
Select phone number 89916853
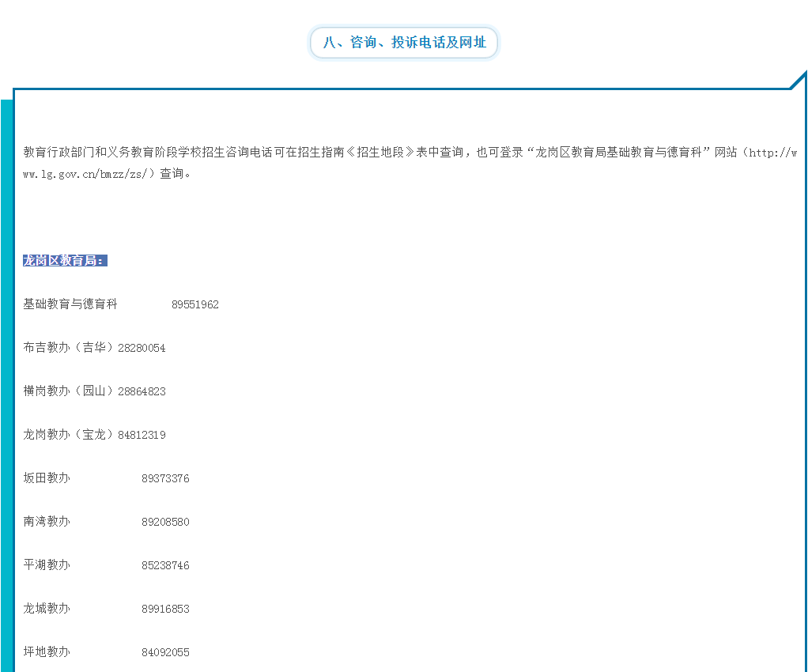pyautogui.click(x=165, y=609)
